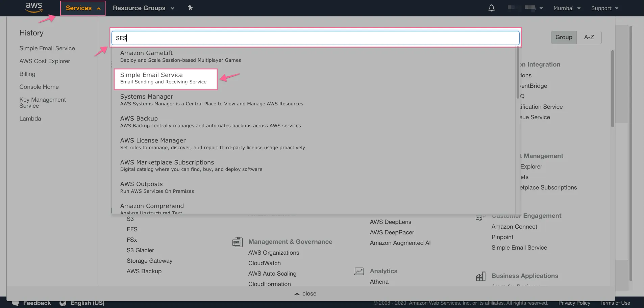Select Amazon GameLift search result
The width and height of the screenshot is (644, 308).
point(180,56)
